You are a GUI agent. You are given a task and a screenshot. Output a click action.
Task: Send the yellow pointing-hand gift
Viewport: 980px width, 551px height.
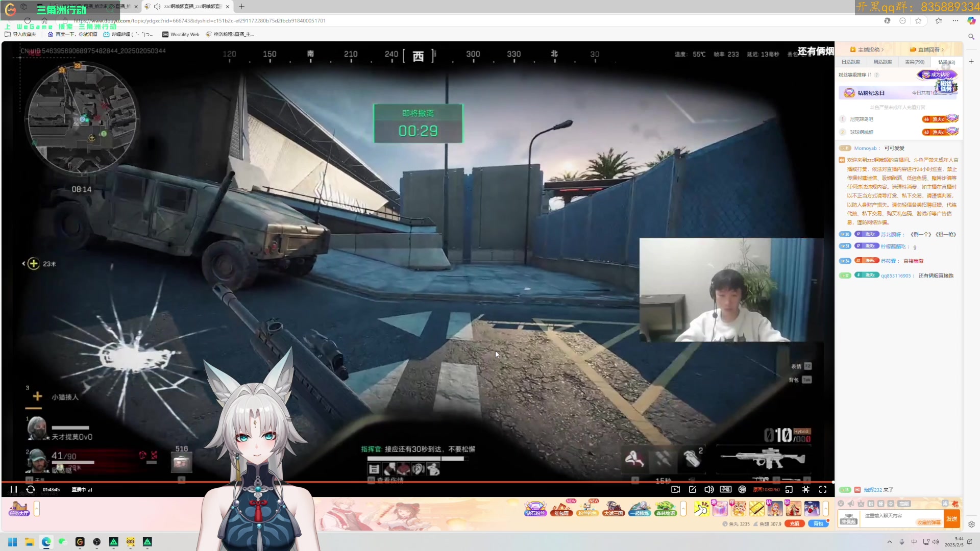[701, 508]
